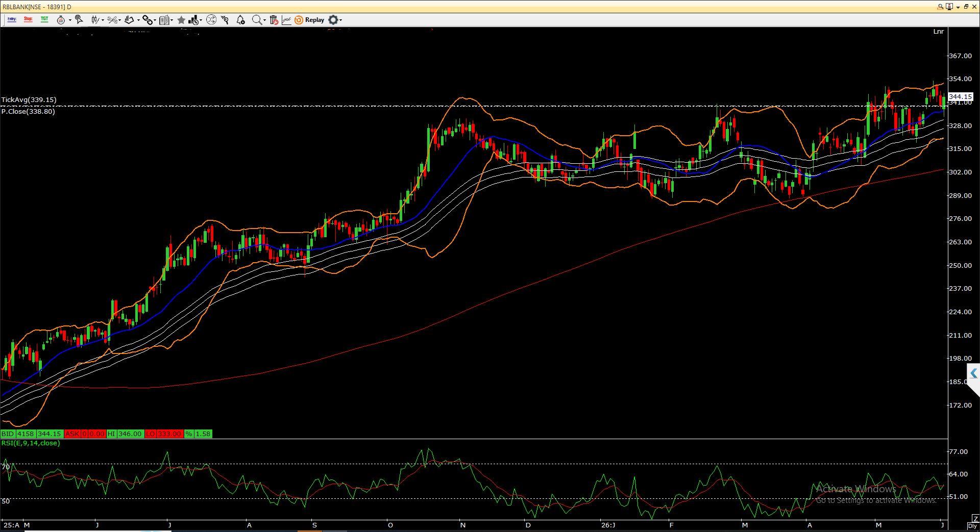This screenshot has height=532, width=980.
Task: Click the Entry price marker tool
Action: coord(12,19)
